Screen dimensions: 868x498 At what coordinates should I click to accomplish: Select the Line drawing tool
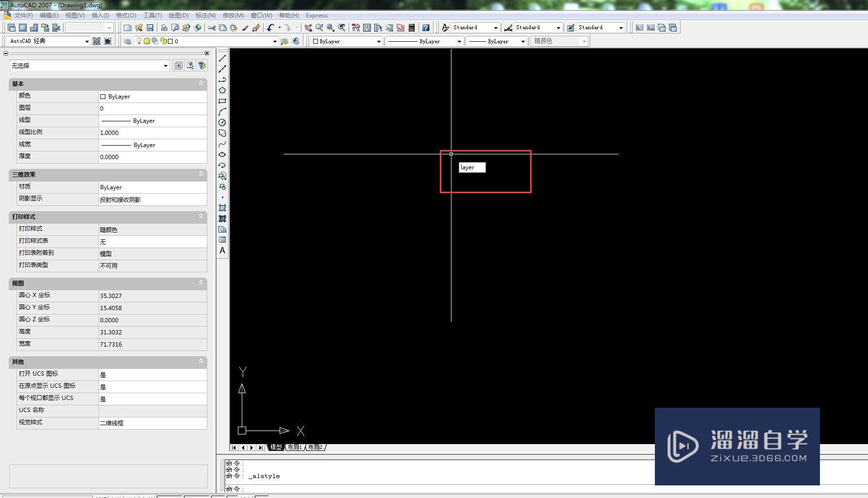pos(222,58)
